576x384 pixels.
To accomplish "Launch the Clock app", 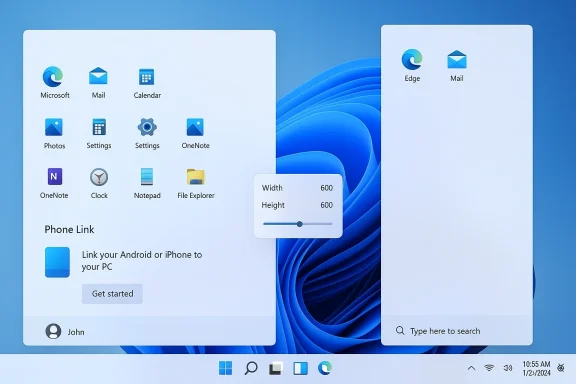I will (99, 183).
